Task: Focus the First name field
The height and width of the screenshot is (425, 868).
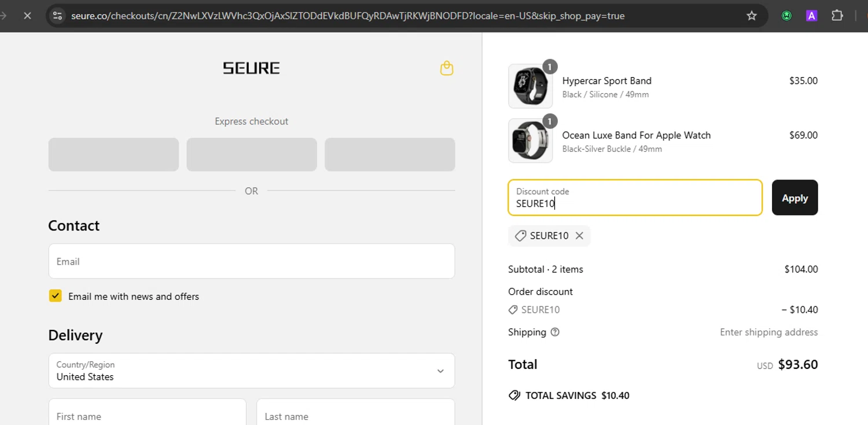Action: [148, 412]
